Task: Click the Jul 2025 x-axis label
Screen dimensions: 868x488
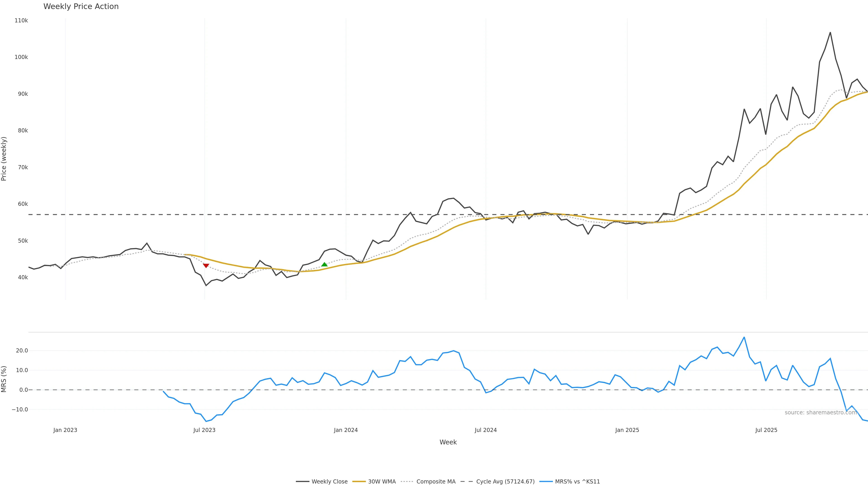Action: coord(766,430)
